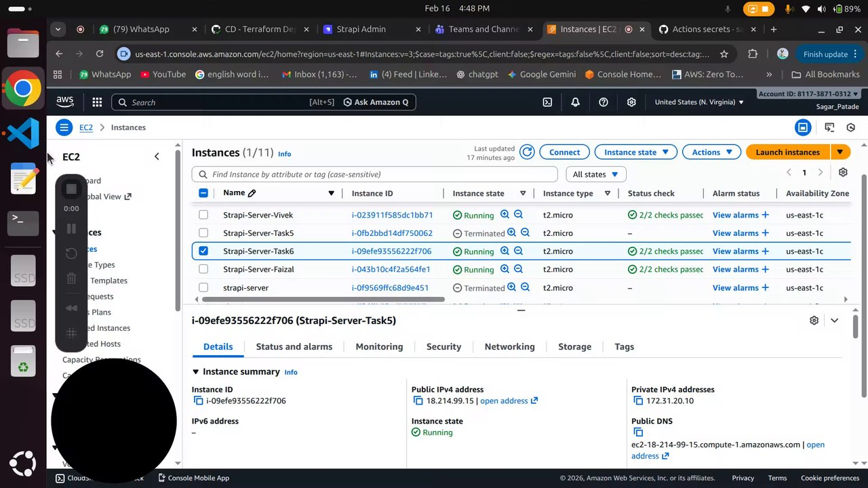
Task: Switch to Storage tab
Action: (x=574, y=346)
